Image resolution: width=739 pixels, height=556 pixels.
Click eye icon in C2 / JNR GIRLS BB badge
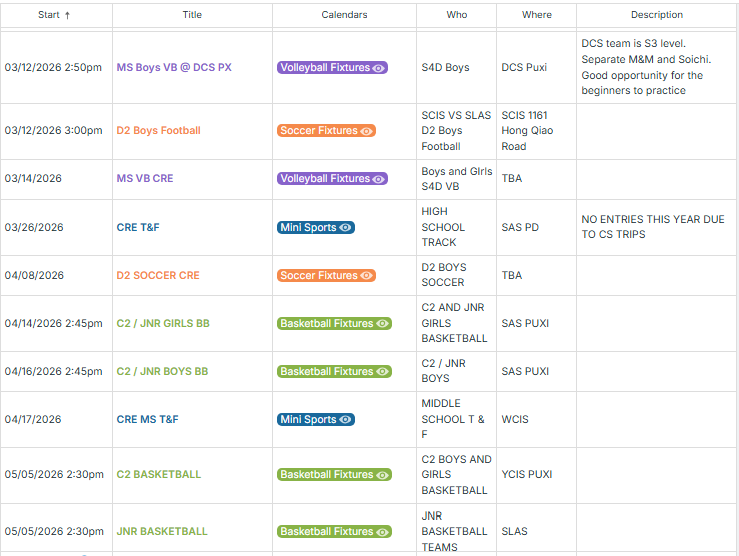pos(382,324)
